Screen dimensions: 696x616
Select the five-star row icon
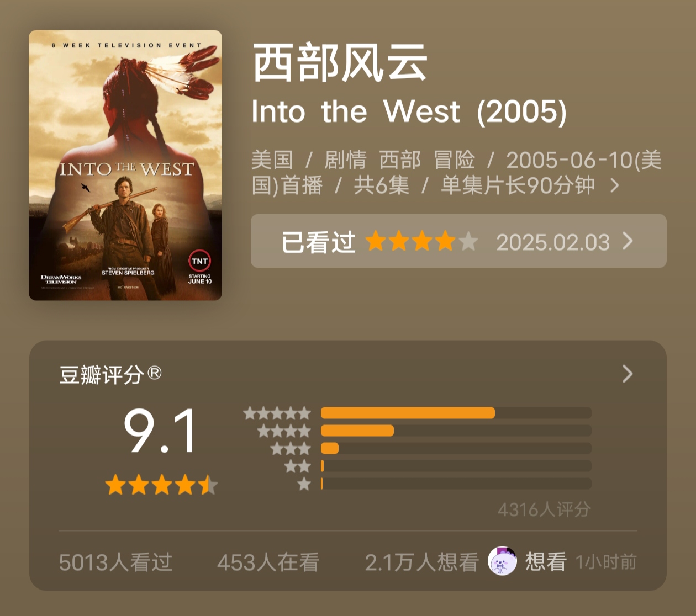click(277, 413)
